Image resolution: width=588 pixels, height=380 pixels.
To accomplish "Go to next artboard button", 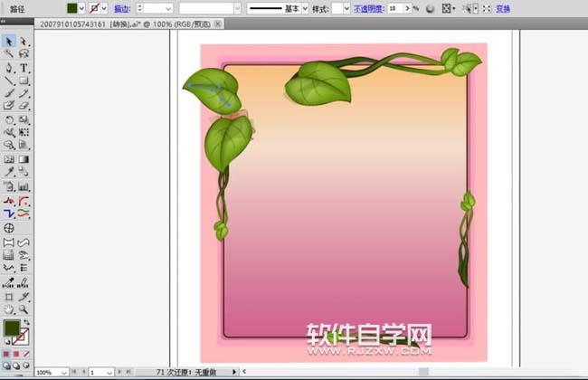I will pos(119,372).
